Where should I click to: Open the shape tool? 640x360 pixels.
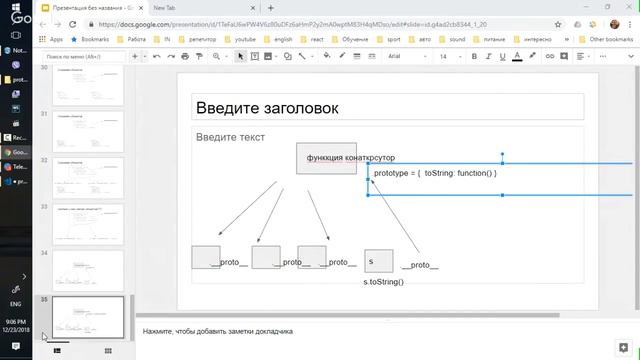click(288, 56)
